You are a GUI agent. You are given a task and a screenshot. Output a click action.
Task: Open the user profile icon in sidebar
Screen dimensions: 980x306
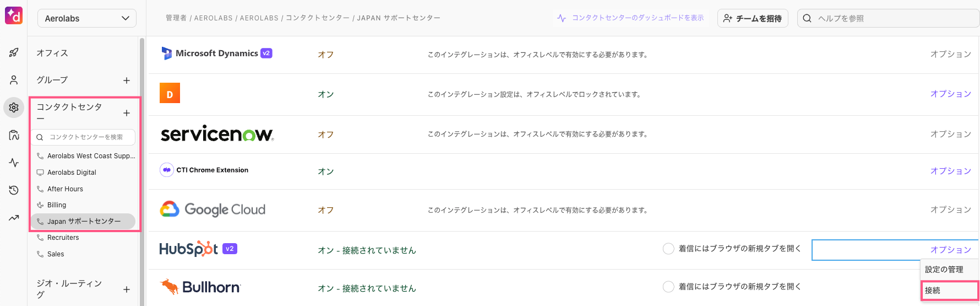[x=14, y=80]
